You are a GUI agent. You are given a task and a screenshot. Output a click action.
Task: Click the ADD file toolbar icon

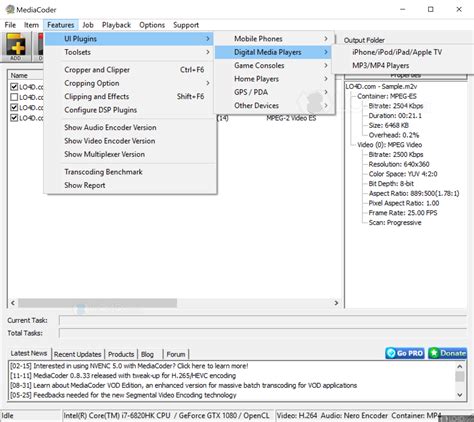click(x=16, y=47)
